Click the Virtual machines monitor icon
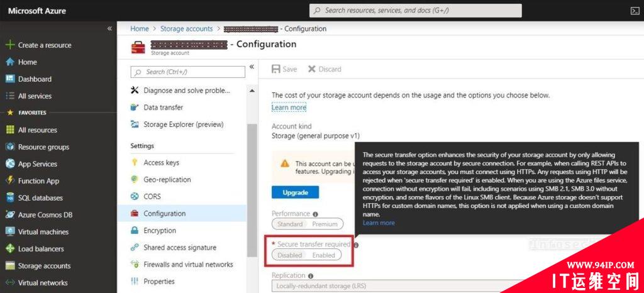This screenshot has width=644, height=293. pyautogui.click(x=10, y=231)
